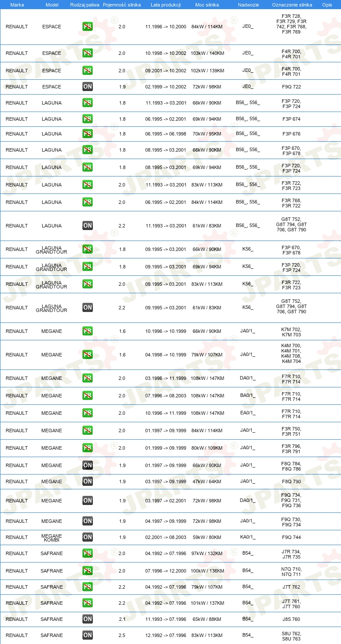
Task: Select the power value 59kW / 80KM
Action: [207, 537]
